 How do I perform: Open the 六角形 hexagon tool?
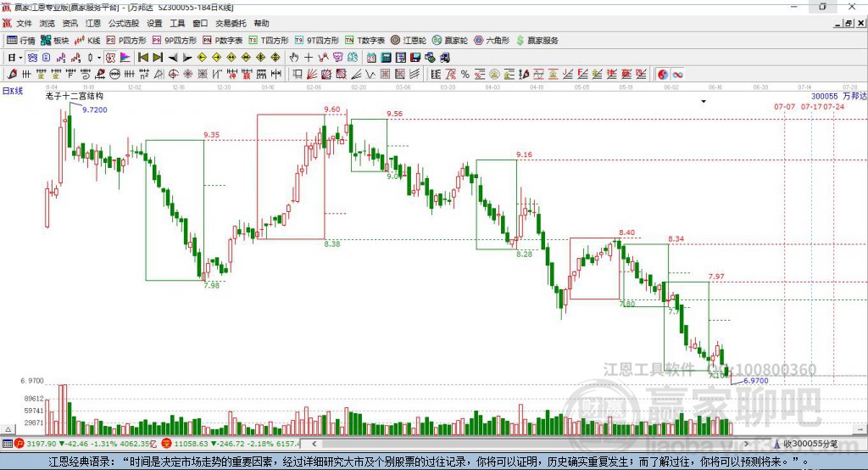coord(492,41)
